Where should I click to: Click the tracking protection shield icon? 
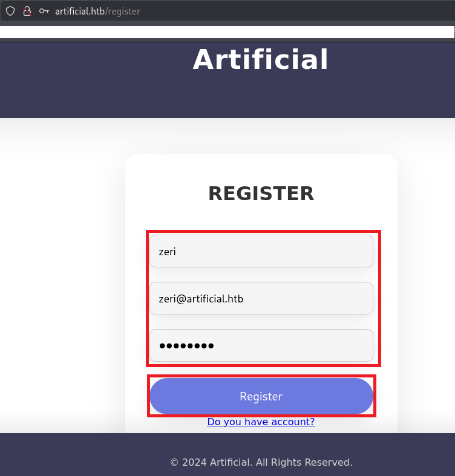(x=10, y=11)
